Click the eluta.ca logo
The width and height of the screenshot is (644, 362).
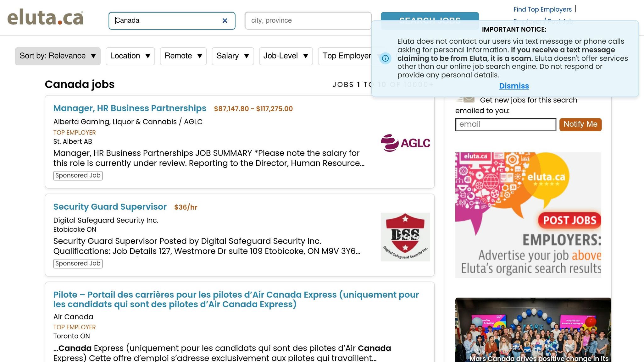point(45,17)
